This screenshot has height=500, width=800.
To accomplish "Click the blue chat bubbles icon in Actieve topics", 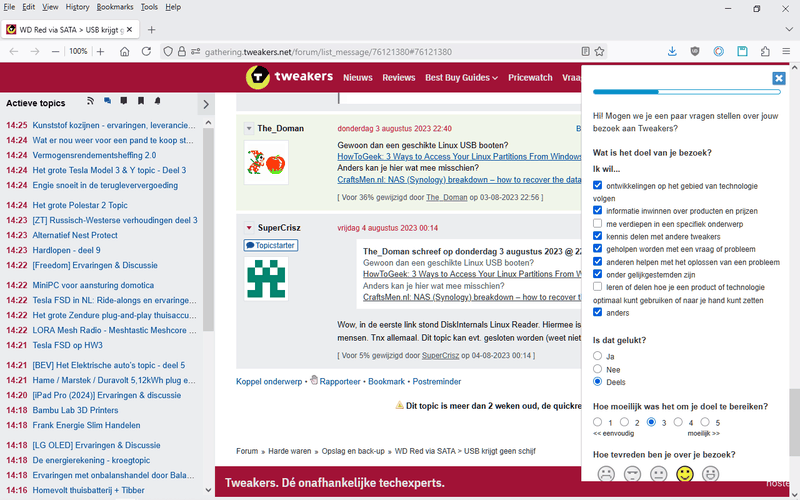I will click(107, 101).
